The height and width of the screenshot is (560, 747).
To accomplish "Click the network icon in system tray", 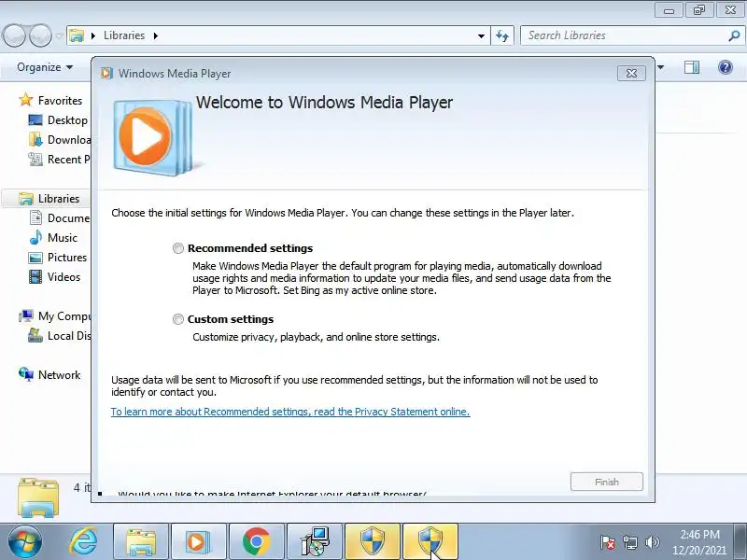I will (x=629, y=542).
